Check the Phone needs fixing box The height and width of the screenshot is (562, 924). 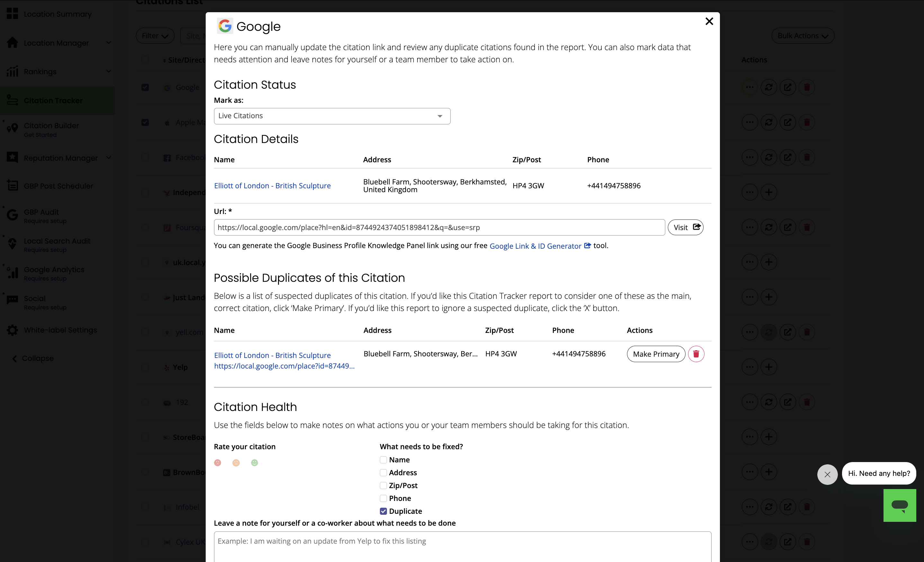pyautogui.click(x=383, y=498)
